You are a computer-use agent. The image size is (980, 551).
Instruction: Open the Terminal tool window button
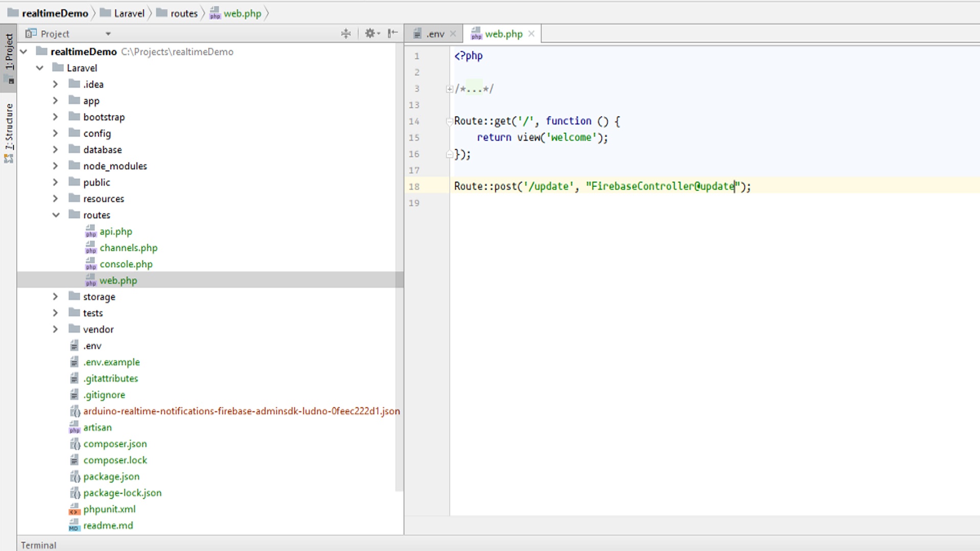pyautogui.click(x=38, y=545)
